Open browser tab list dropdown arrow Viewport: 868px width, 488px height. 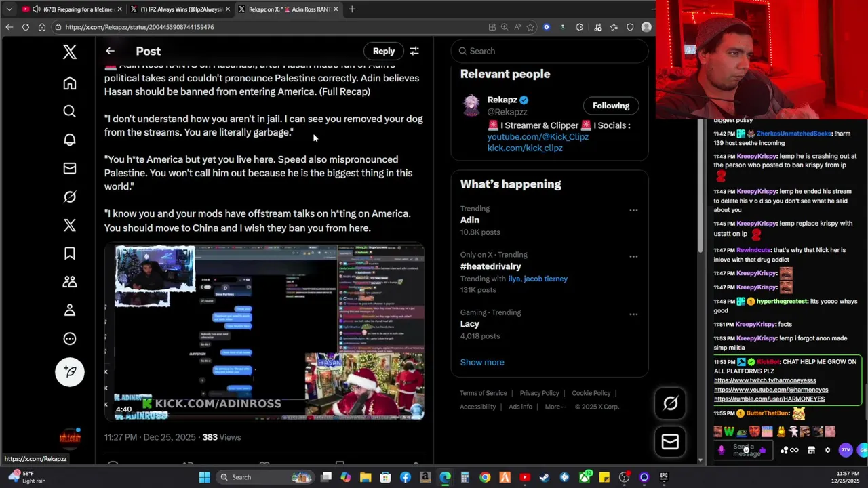click(x=9, y=9)
